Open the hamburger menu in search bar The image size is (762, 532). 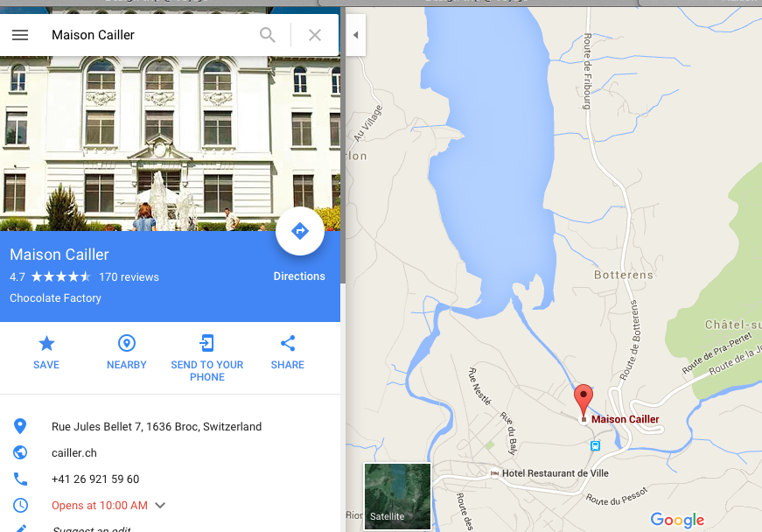pyautogui.click(x=20, y=35)
